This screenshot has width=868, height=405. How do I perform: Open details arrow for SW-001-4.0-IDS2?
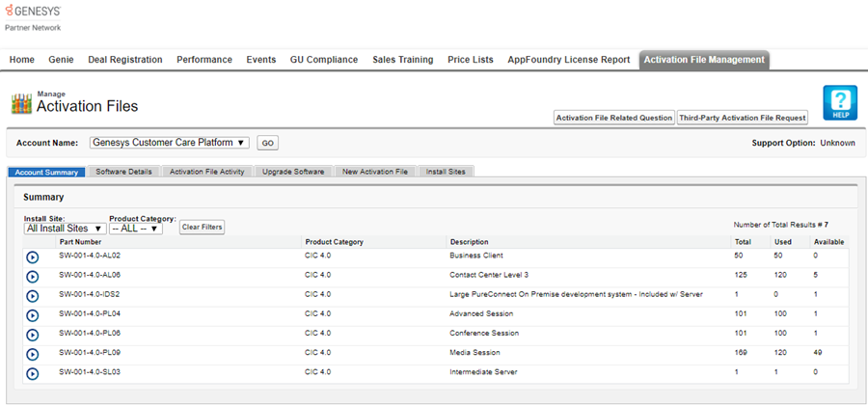coord(32,296)
